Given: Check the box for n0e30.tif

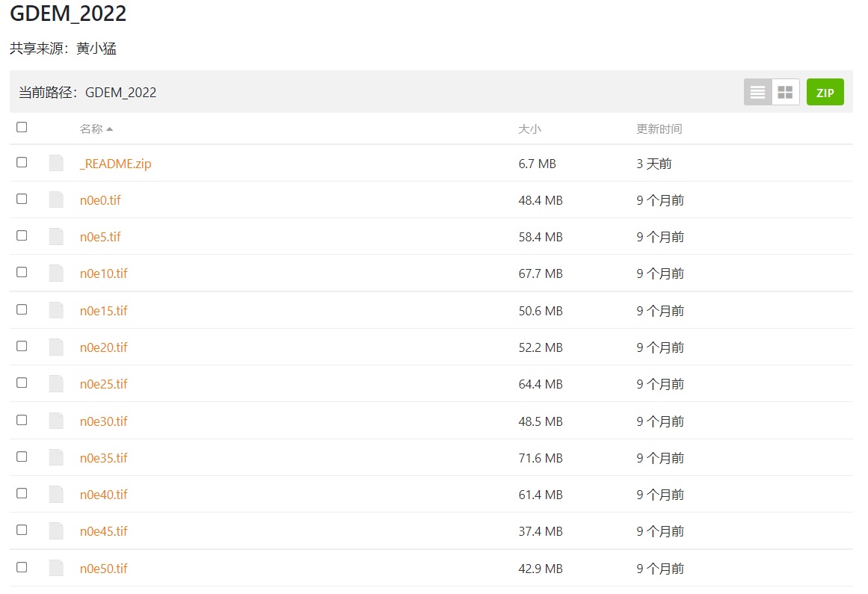Looking at the screenshot, I should pyautogui.click(x=22, y=420).
